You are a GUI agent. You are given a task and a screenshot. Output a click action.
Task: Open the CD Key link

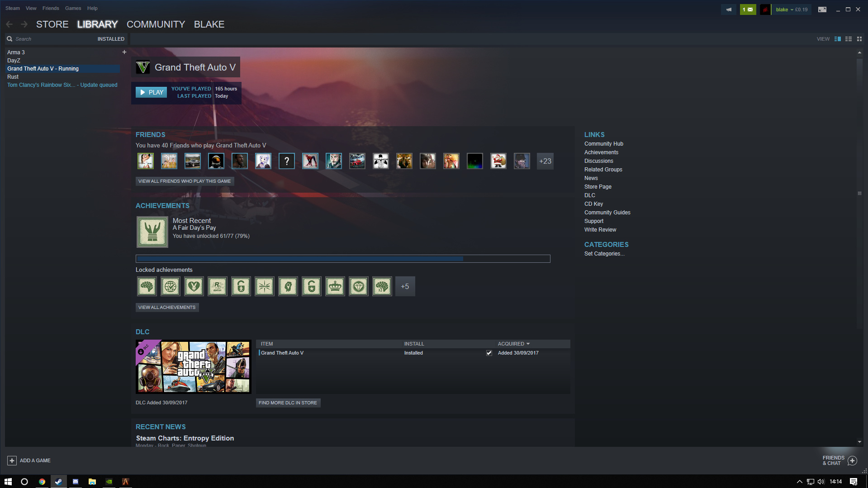pyautogui.click(x=593, y=204)
